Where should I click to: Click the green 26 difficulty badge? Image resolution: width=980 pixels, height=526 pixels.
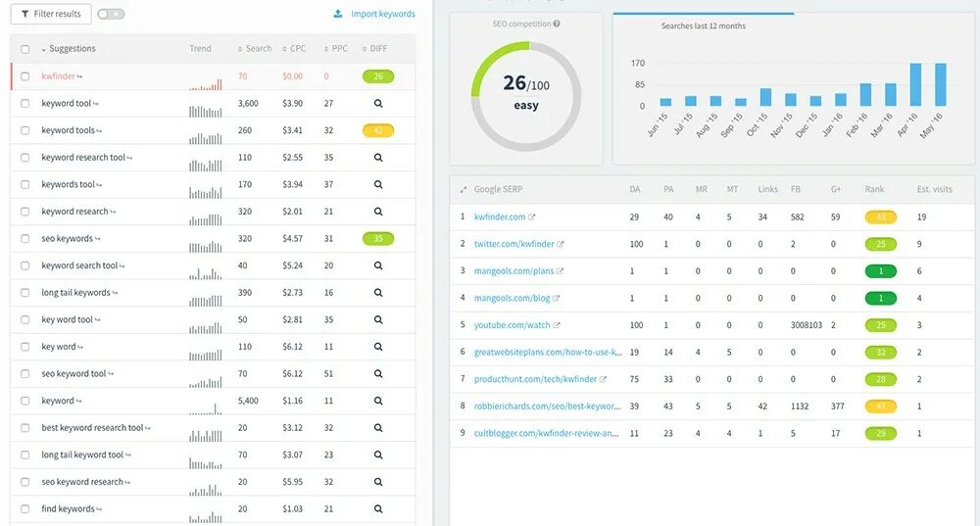378,76
